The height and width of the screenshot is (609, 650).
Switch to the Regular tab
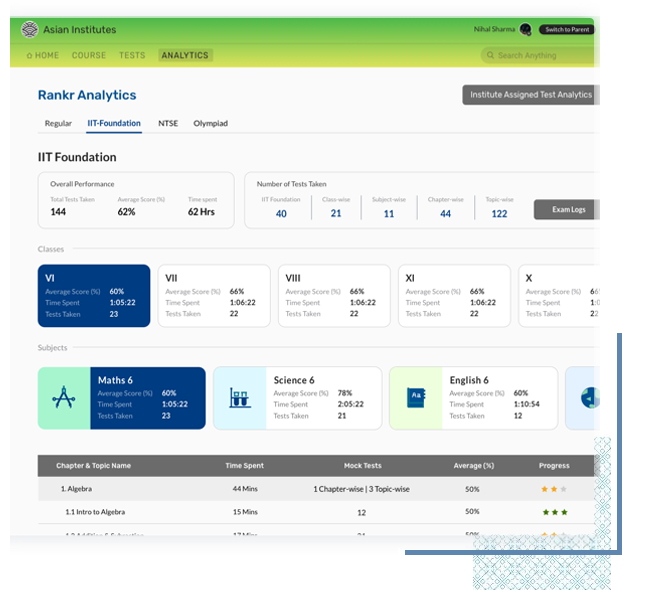58,124
